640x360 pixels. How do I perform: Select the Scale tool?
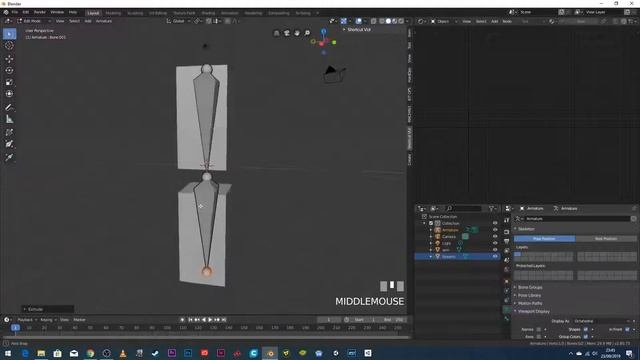pyautogui.click(x=9, y=82)
